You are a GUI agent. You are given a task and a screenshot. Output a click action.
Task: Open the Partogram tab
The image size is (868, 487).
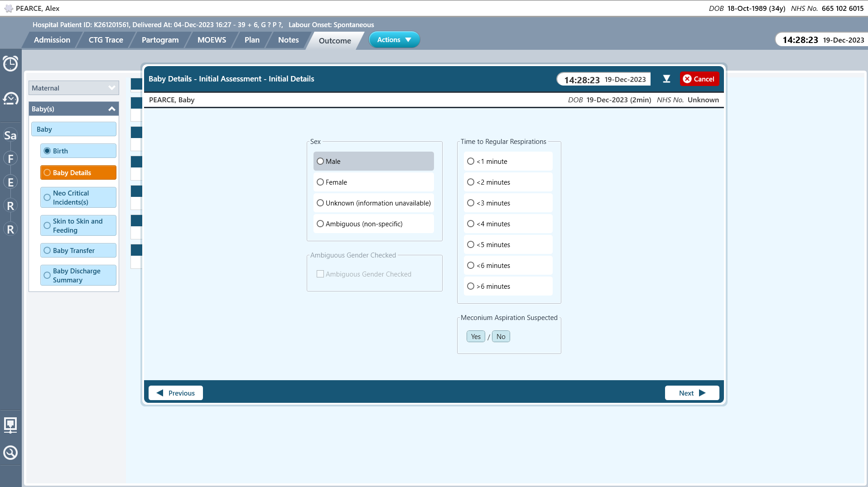pyautogui.click(x=160, y=40)
